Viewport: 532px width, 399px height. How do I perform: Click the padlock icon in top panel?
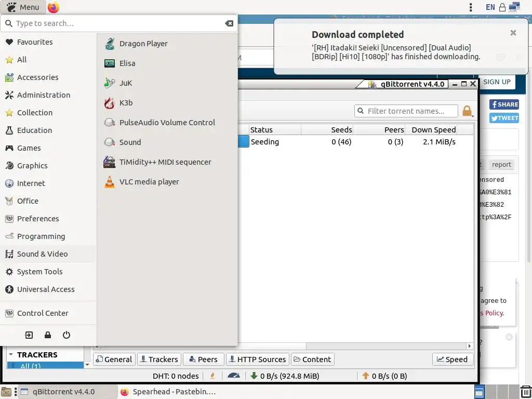pos(502,7)
